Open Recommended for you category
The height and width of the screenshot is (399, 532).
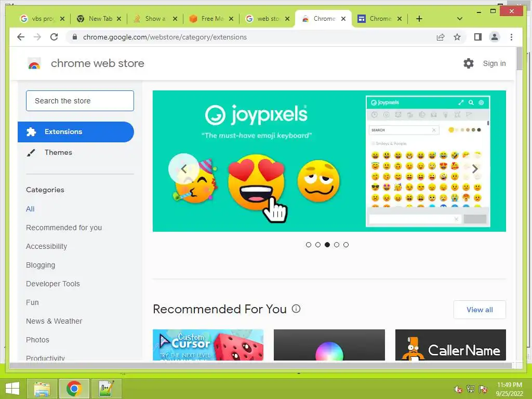click(64, 228)
